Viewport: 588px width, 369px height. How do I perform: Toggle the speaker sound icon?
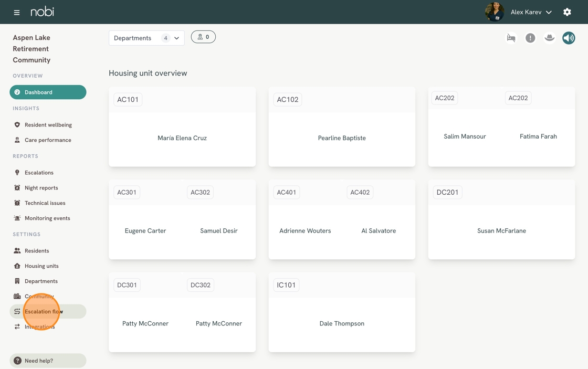tap(569, 38)
